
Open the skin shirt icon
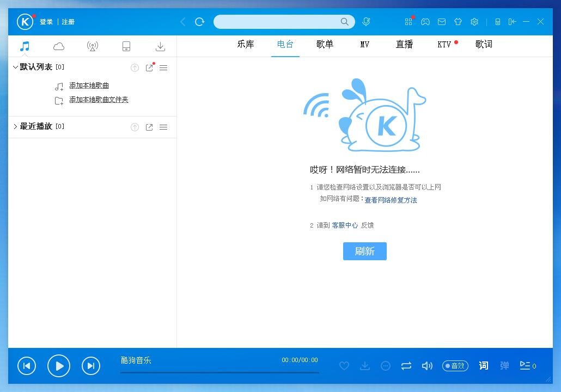458,22
